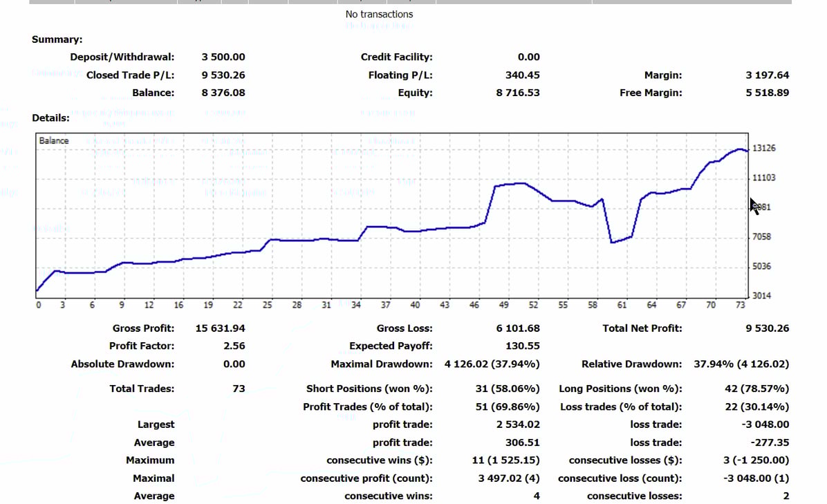The width and height of the screenshot is (827, 504).
Task: Click the Floating P/L value 340.45
Action: [522, 75]
